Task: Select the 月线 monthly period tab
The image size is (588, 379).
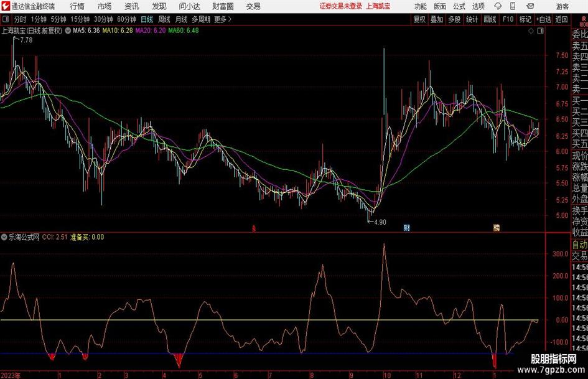Action: click(182, 19)
